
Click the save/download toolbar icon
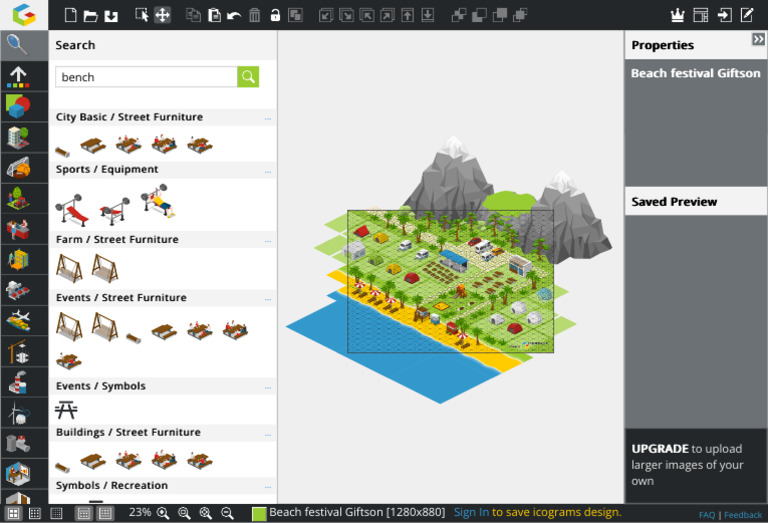tap(111, 16)
